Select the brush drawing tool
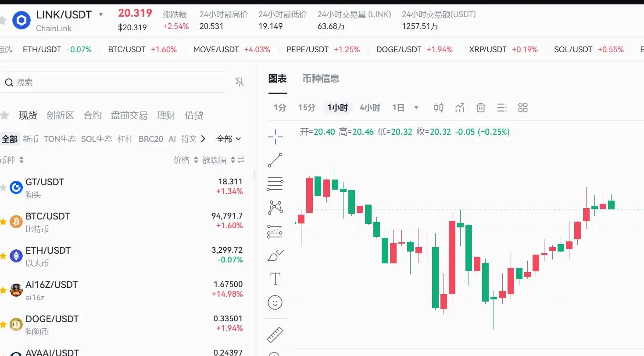The image size is (644, 356). (275, 255)
